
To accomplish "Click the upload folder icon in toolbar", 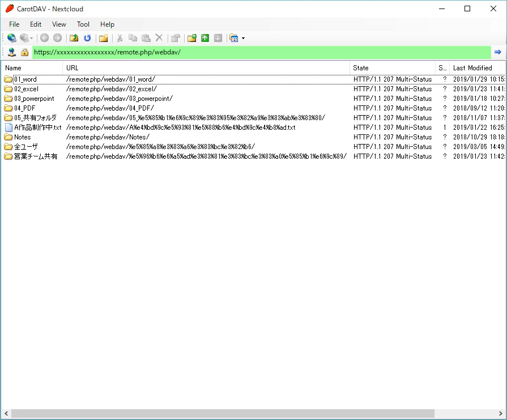I will [x=191, y=38].
